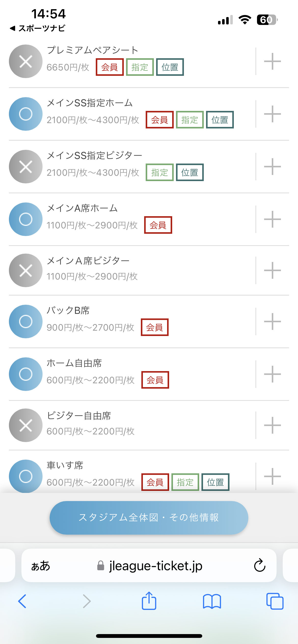
Task: Tap available circle for バックB席
Action: 26,321
